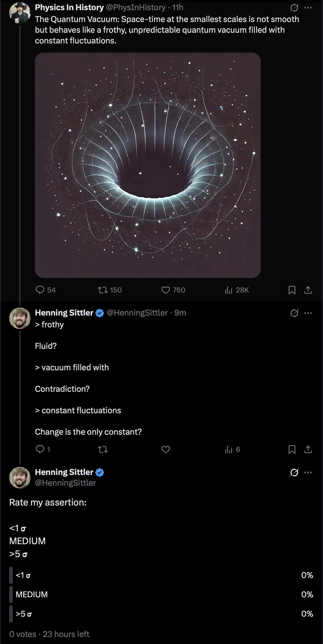Share Henning Sittler's frothy reply
Image resolution: width=323 pixels, height=644 pixels.
click(308, 449)
